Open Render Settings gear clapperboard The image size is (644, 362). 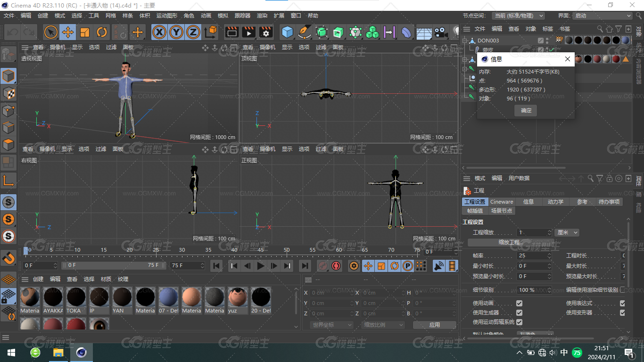coord(266,32)
